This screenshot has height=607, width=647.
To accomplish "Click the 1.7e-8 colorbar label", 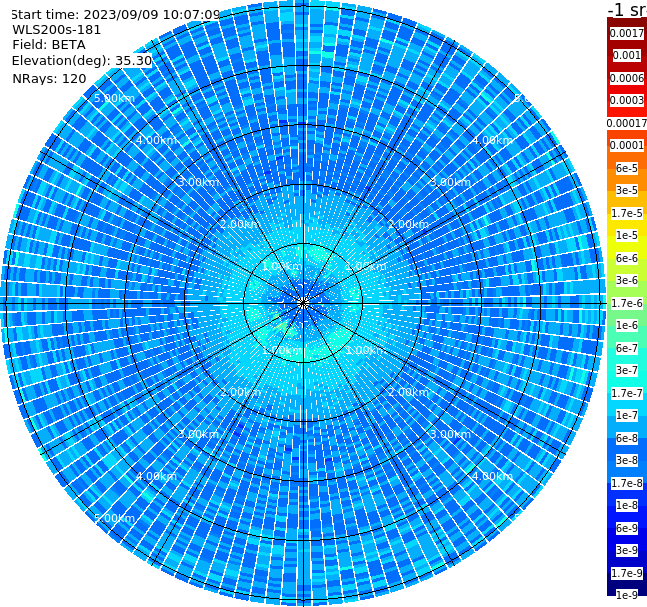I will click(627, 483).
